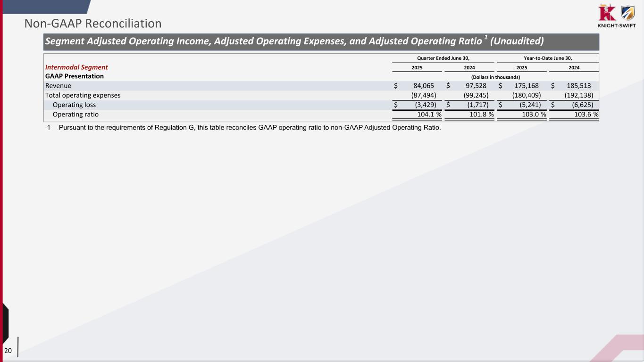Click the KNIGHT-SWIFT brand text

click(616, 26)
